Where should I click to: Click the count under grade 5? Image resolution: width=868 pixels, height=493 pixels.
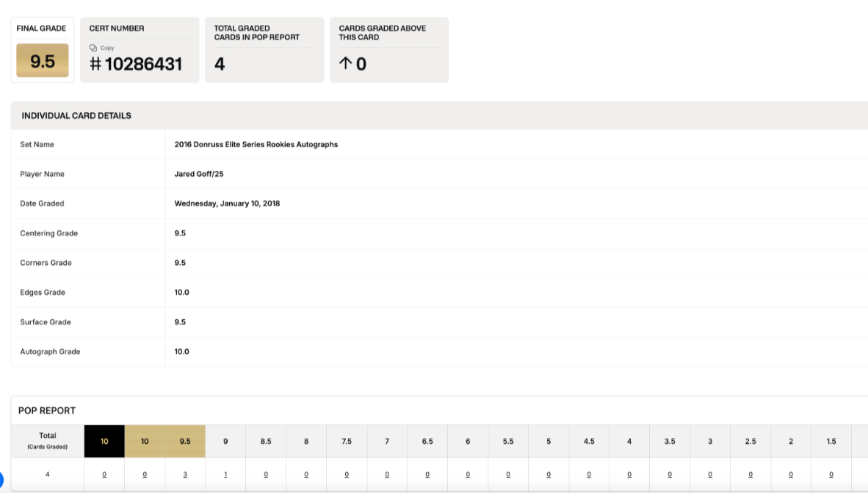click(x=549, y=475)
